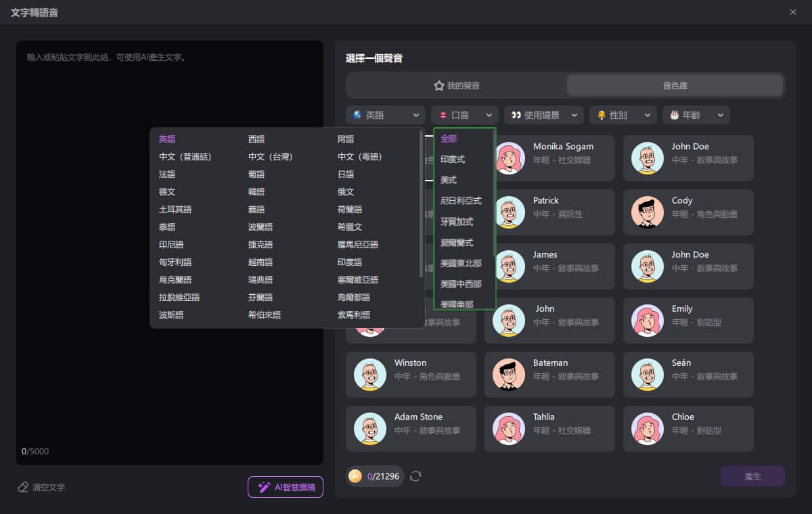This screenshot has width=812, height=514.
Task: Click the birthday cake icon on the 年齡 filter
Action: (x=675, y=115)
